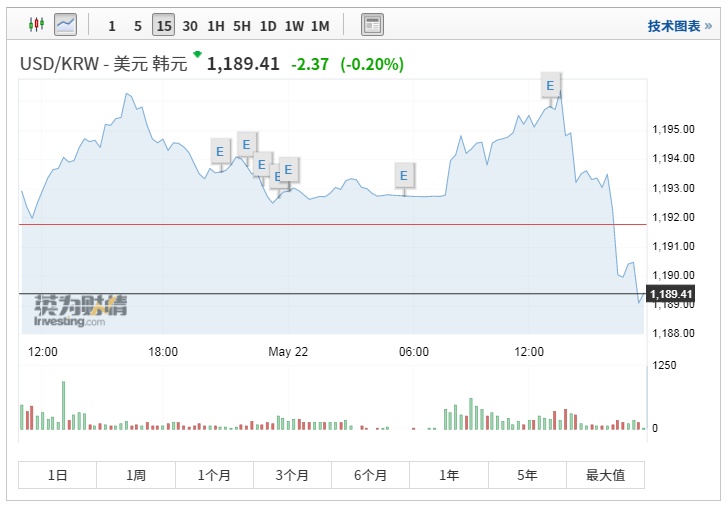Image resolution: width=727 pixels, height=505 pixels.
Task: Click the E event marker near 06:00
Action: [404, 175]
